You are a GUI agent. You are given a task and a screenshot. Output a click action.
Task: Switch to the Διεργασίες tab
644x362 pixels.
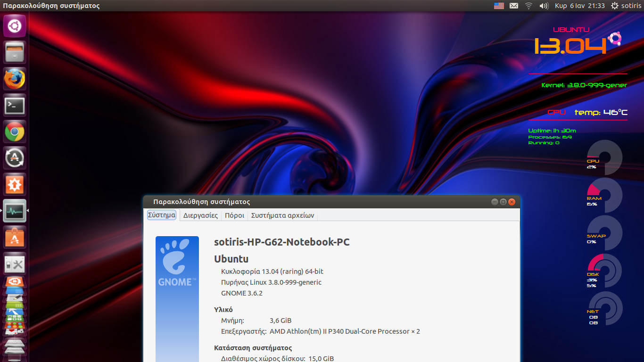[200, 215]
